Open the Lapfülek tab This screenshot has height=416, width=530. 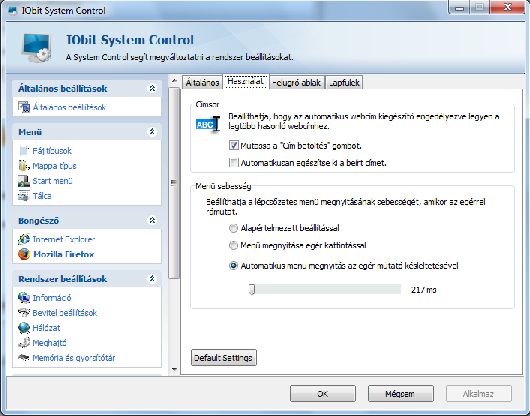coord(344,82)
